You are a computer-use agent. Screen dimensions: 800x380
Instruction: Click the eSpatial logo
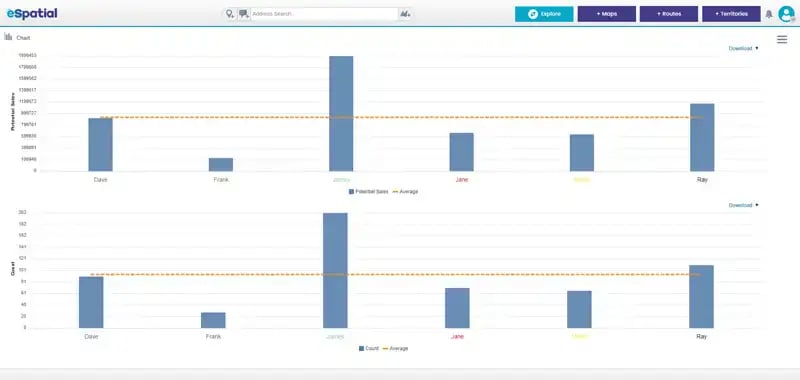pos(32,14)
